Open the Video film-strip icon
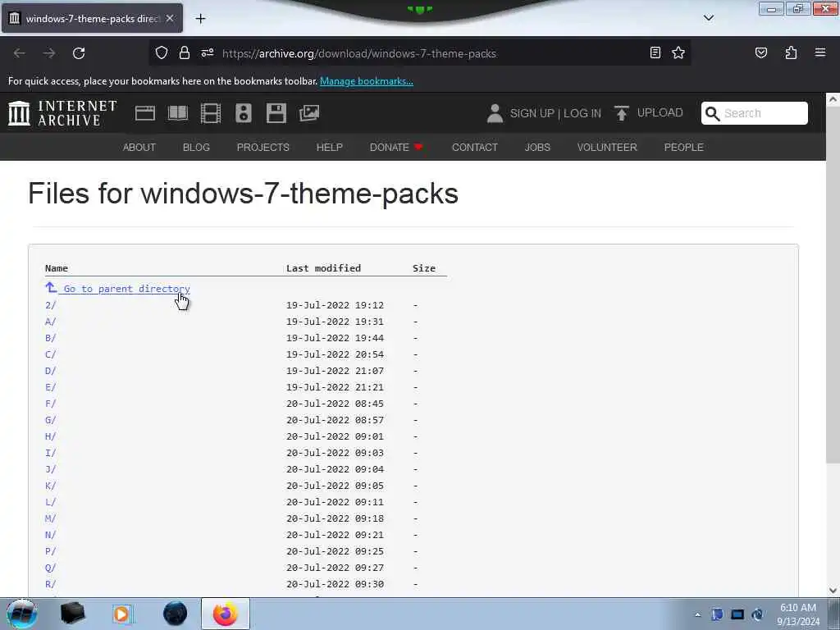The image size is (840, 630). tap(211, 113)
